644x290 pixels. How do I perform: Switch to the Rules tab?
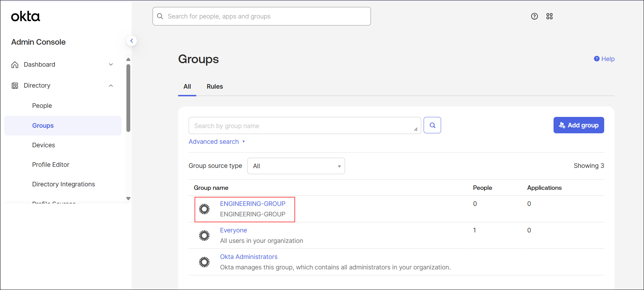215,87
